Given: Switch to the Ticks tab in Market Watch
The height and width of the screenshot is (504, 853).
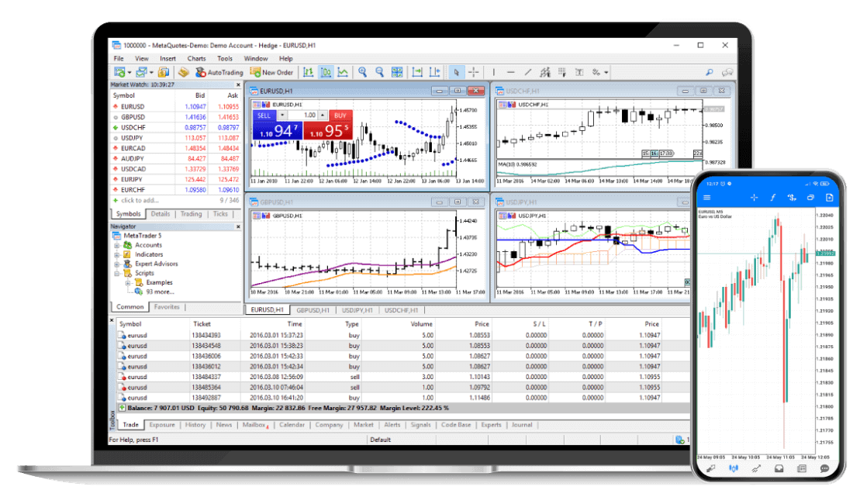Looking at the screenshot, I should tap(220, 214).
